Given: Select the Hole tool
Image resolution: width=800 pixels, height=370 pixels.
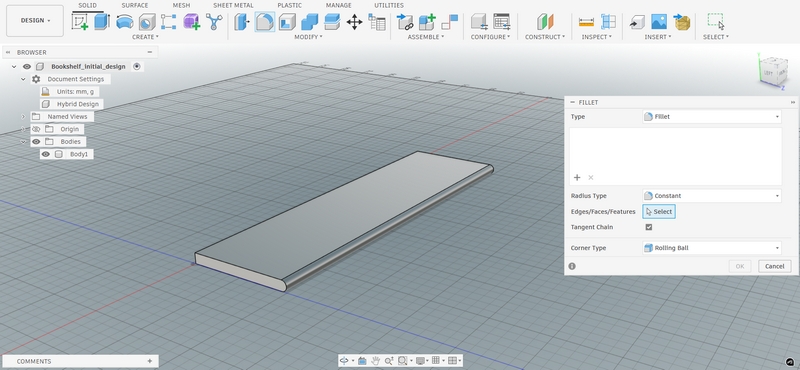Looking at the screenshot, I should 147,21.
